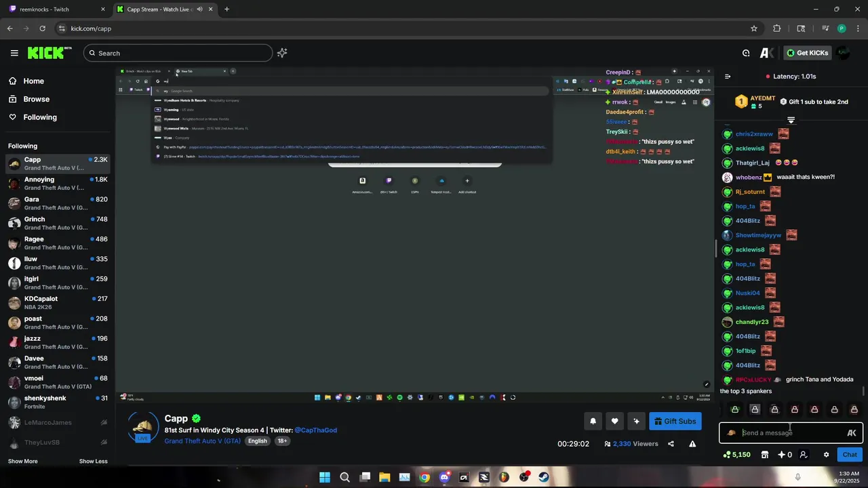Collapse following list with Show Less
Image resolution: width=868 pixels, height=488 pixels.
pos(93,462)
